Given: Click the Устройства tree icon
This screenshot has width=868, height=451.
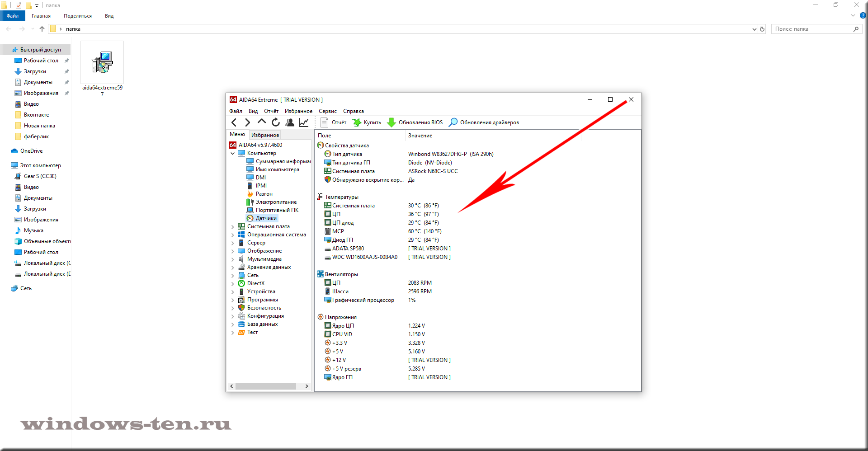Looking at the screenshot, I should click(241, 291).
